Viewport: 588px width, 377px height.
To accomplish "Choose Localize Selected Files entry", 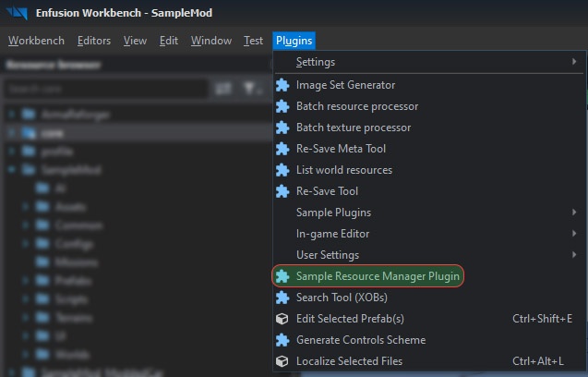I will (x=349, y=361).
